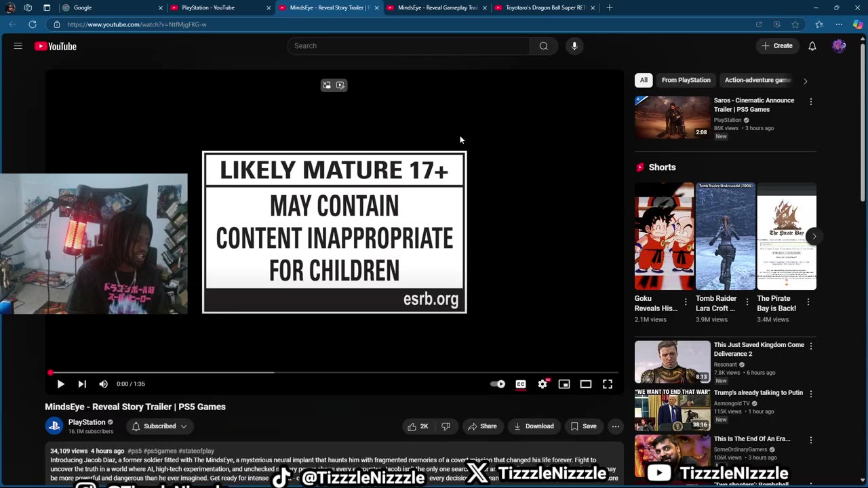The height and width of the screenshot is (488, 868).
Task: Click the browser address bar URL
Action: [x=137, y=24]
